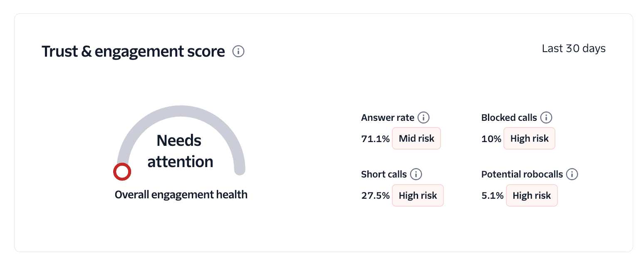Click the 5.1% Potential robocalls value

pos(492,195)
